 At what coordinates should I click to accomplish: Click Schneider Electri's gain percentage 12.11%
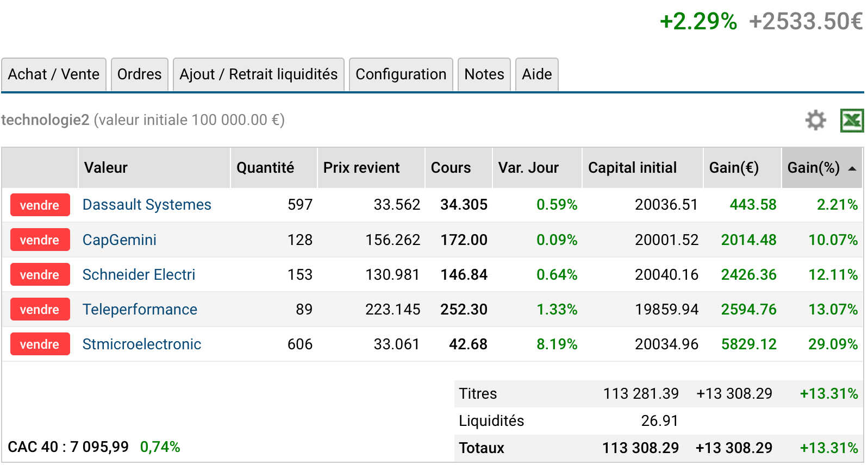(833, 274)
